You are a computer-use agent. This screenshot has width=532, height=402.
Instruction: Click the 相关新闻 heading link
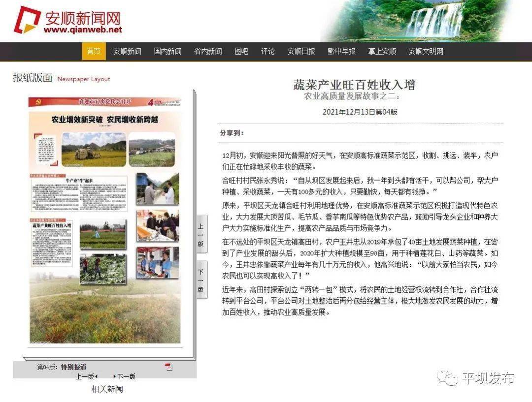(x=107, y=389)
